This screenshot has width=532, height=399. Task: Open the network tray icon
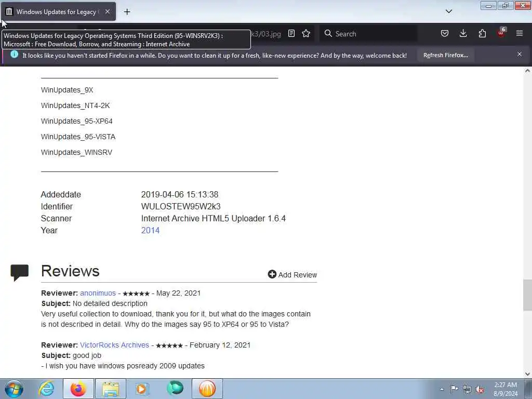(467, 389)
